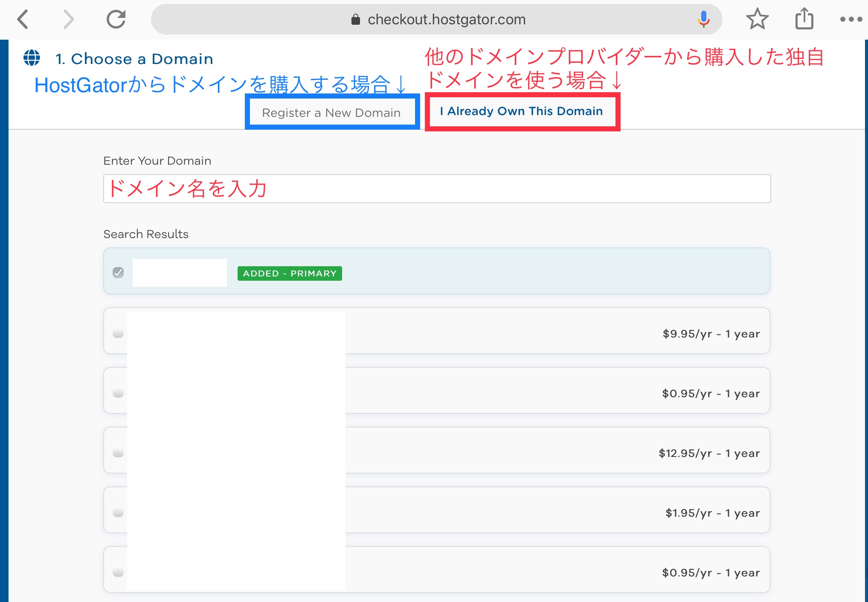Go back with the browser back arrow
The image size is (868, 602).
[23, 19]
